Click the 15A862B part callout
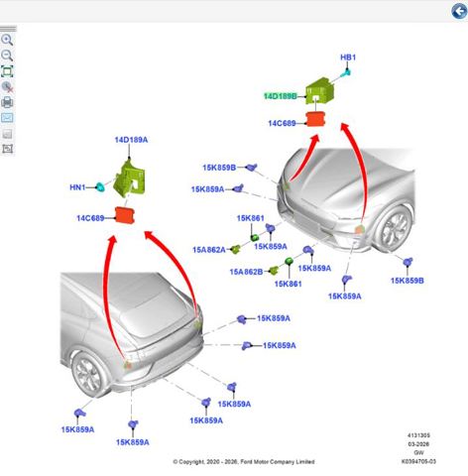 pyautogui.click(x=246, y=272)
